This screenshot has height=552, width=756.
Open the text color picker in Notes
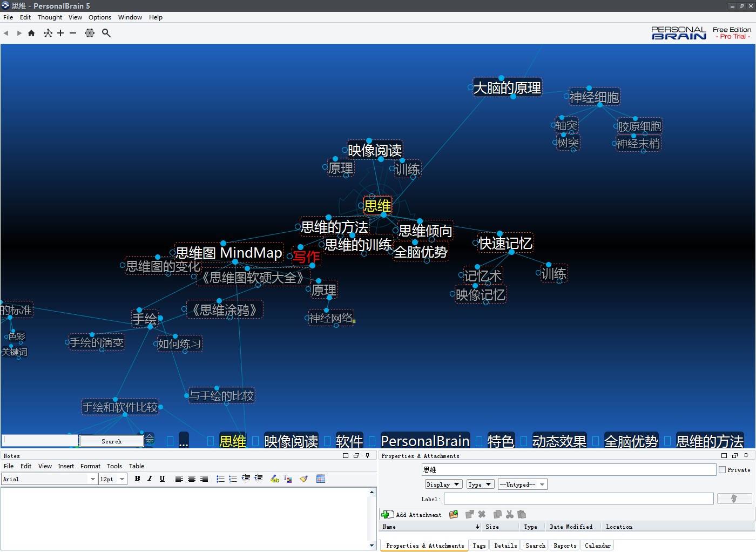[288, 479]
